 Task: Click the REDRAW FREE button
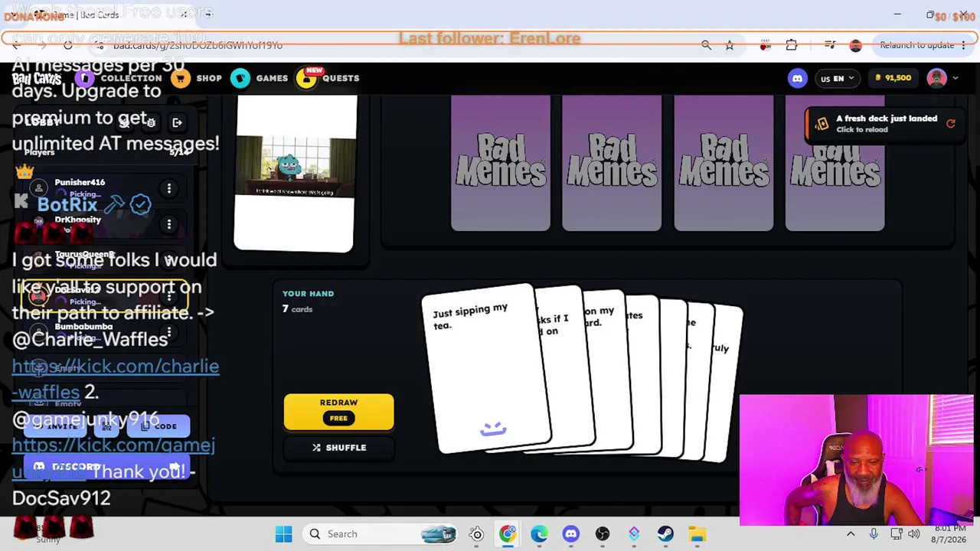pyautogui.click(x=338, y=410)
